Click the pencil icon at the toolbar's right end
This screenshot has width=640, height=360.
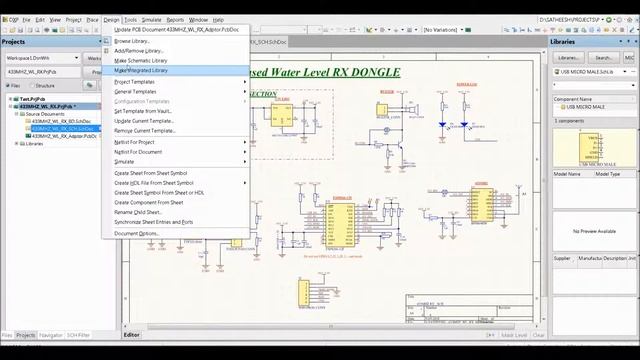pyautogui.click(x=632, y=30)
